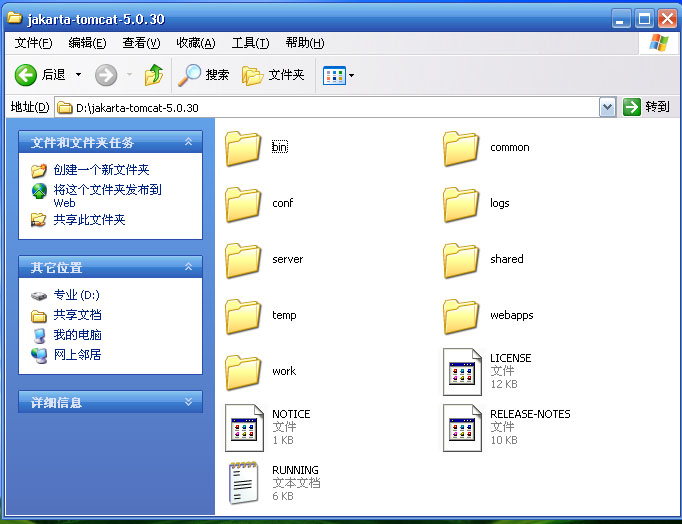682x524 pixels.
Task: Click the RUNNING file name text
Action: [x=295, y=470]
